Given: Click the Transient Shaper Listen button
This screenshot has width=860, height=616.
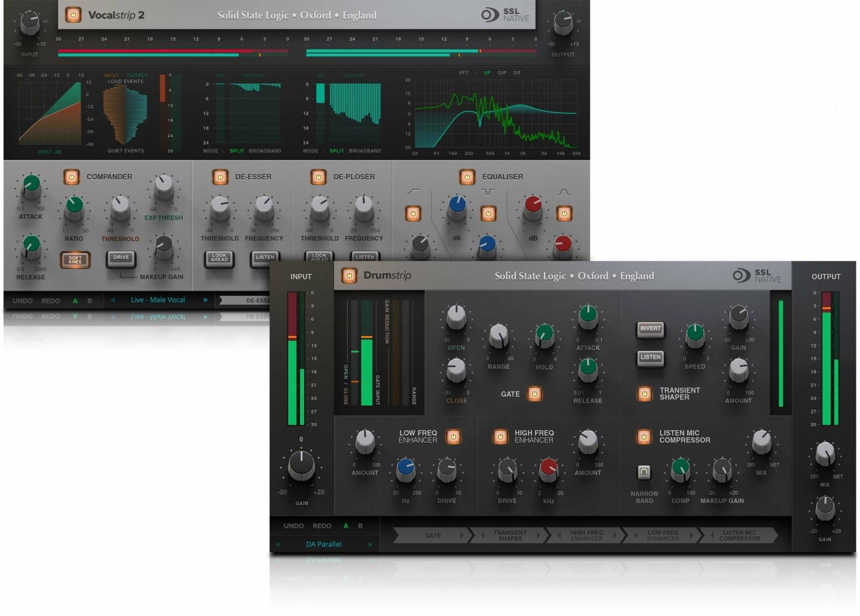Looking at the screenshot, I should click(650, 357).
